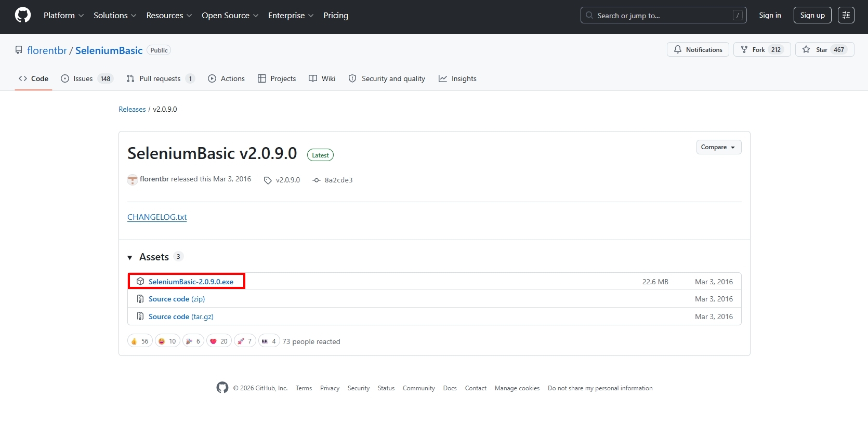Open the Pull requests tab
This screenshot has height=422, width=868.
tap(161, 78)
